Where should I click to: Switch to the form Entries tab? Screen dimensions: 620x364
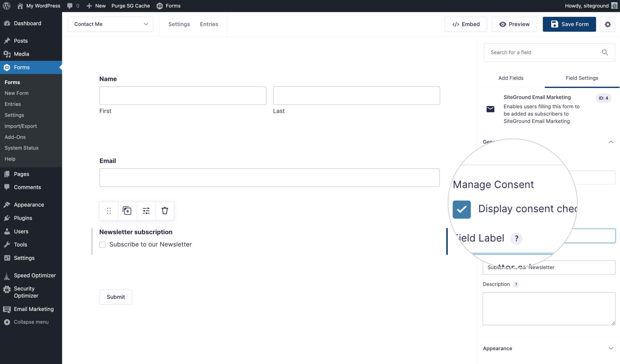pos(209,24)
